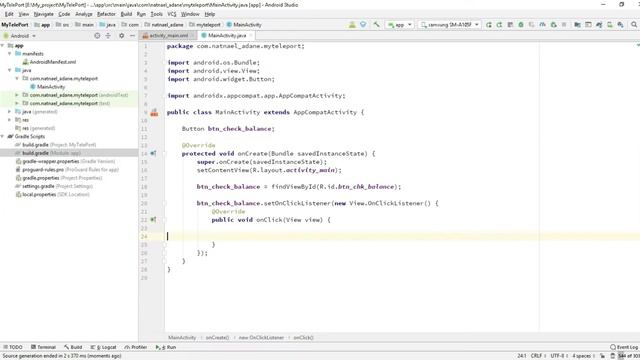This screenshot has height=360, width=640.
Task: Open the VCS menu
Action: click(x=172, y=14)
